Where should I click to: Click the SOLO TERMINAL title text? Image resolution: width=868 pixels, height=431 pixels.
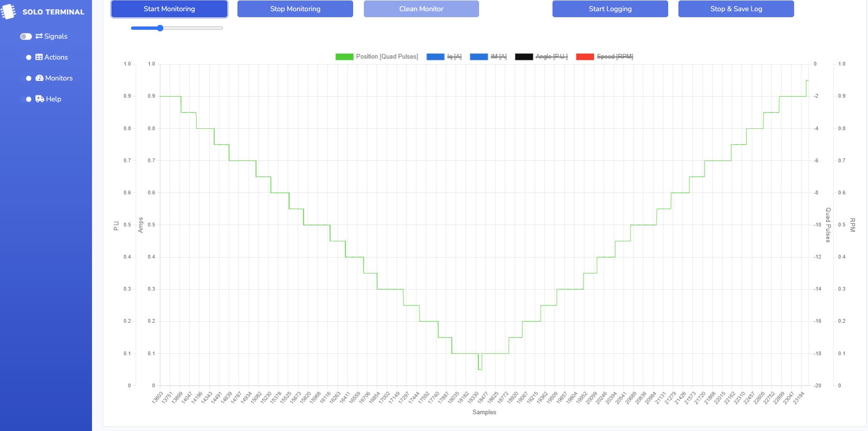pos(53,12)
